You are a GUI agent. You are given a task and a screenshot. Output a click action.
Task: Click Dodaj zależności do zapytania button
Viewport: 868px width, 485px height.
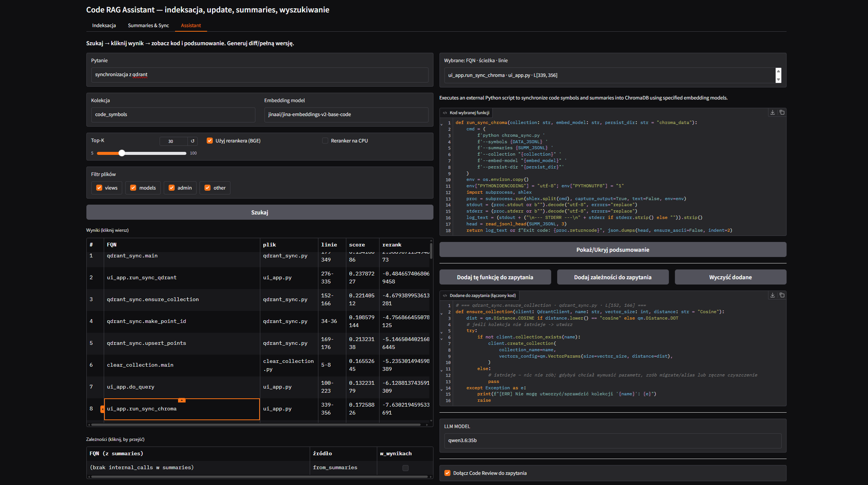(x=613, y=277)
